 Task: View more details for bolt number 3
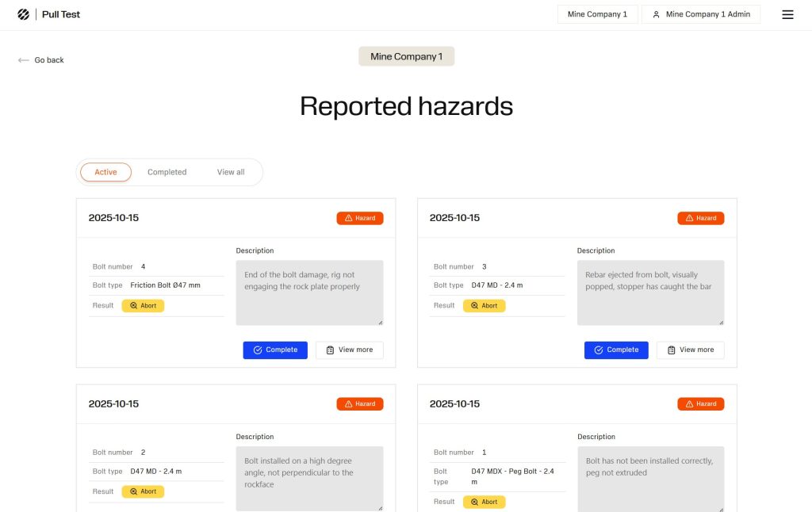(x=690, y=350)
